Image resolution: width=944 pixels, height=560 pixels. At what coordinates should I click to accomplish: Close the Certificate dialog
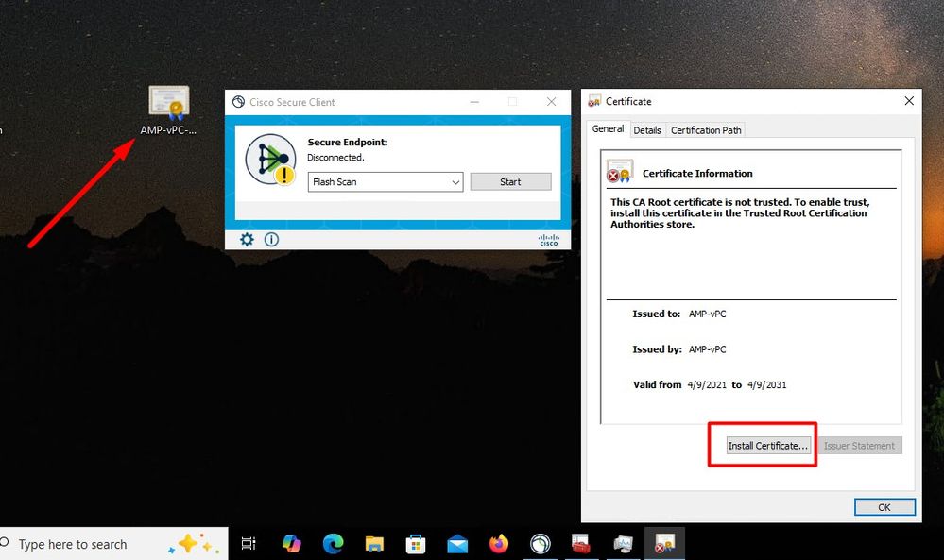click(909, 101)
